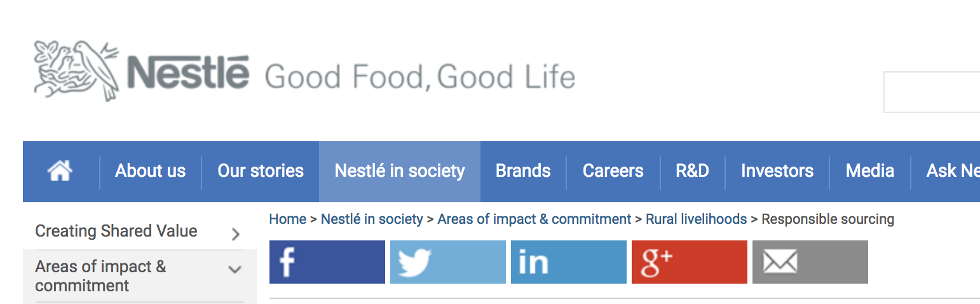Share page via Google Plus icon
The width and height of the screenshot is (980, 304).
[x=690, y=262]
